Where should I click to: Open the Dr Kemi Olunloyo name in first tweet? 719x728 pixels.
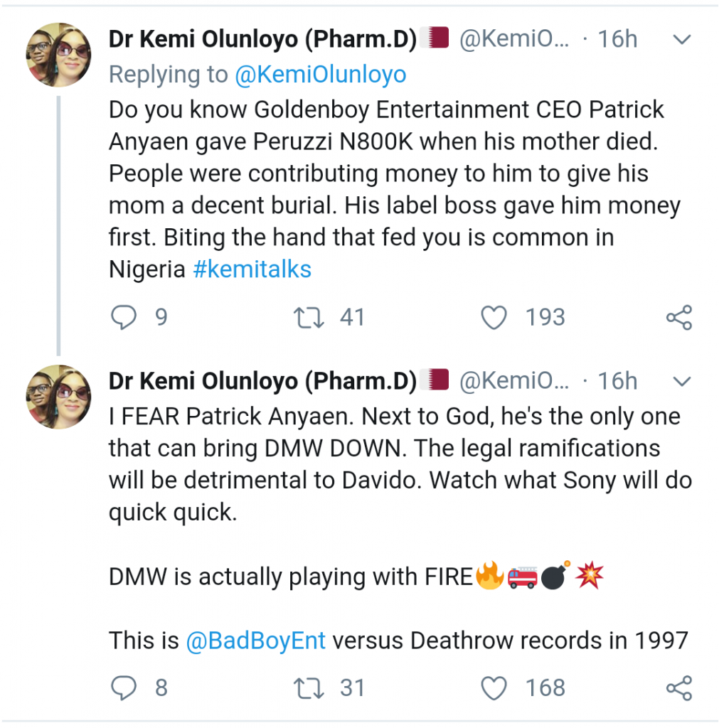tap(262, 40)
